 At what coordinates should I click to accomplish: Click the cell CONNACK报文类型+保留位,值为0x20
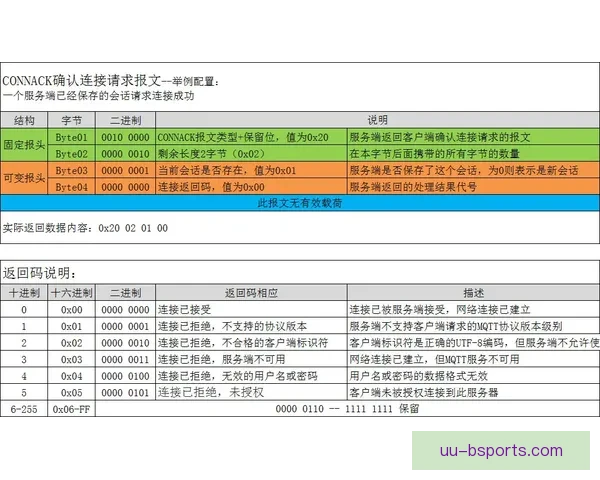click(x=251, y=137)
